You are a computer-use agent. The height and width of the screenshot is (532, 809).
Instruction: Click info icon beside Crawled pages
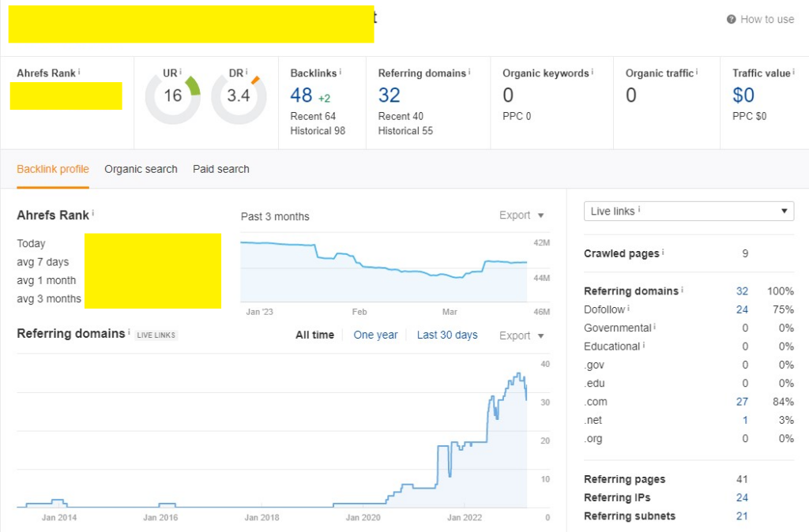pyautogui.click(x=663, y=253)
